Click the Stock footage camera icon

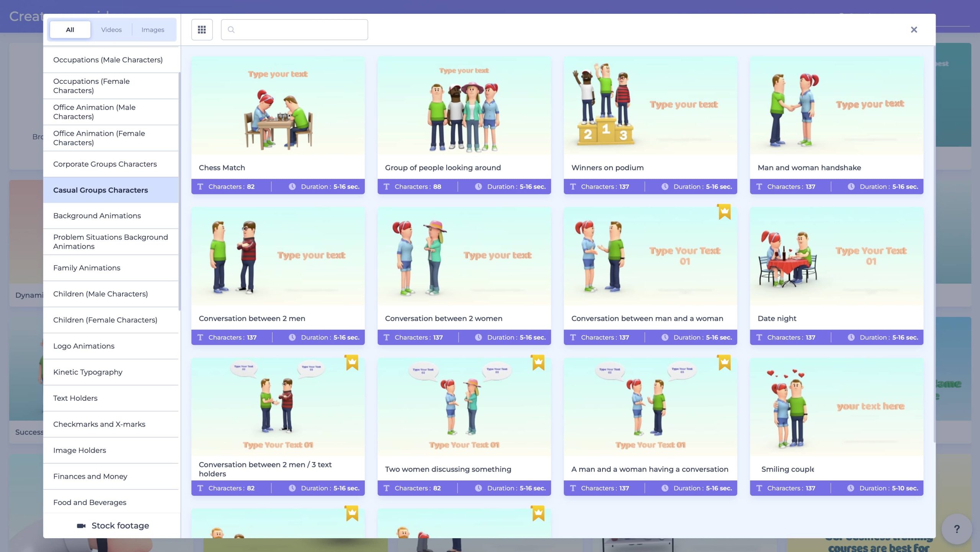(81, 526)
